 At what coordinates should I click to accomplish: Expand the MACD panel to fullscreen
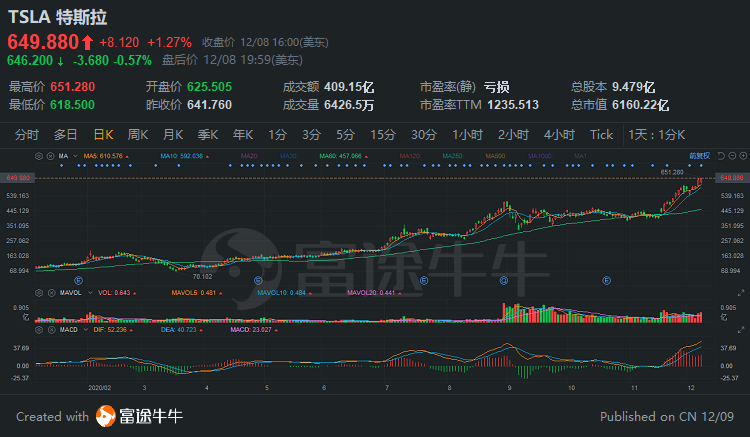[741, 330]
